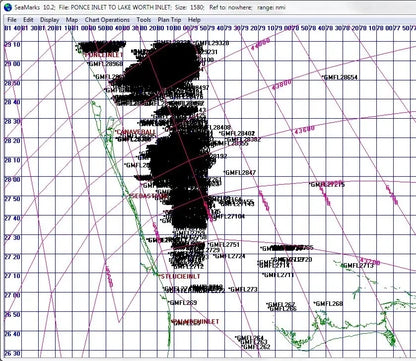Open the Tools menu
416x361 pixels.
pyautogui.click(x=144, y=20)
